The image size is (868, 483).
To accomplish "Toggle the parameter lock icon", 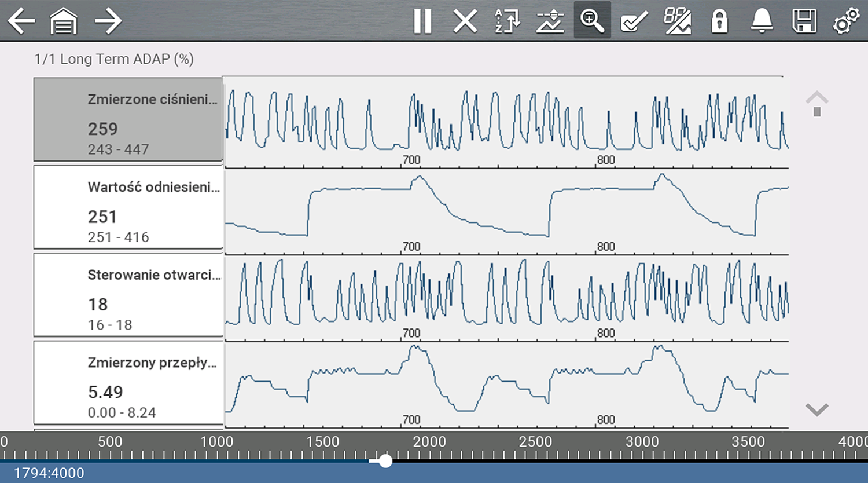I will 719,21.
